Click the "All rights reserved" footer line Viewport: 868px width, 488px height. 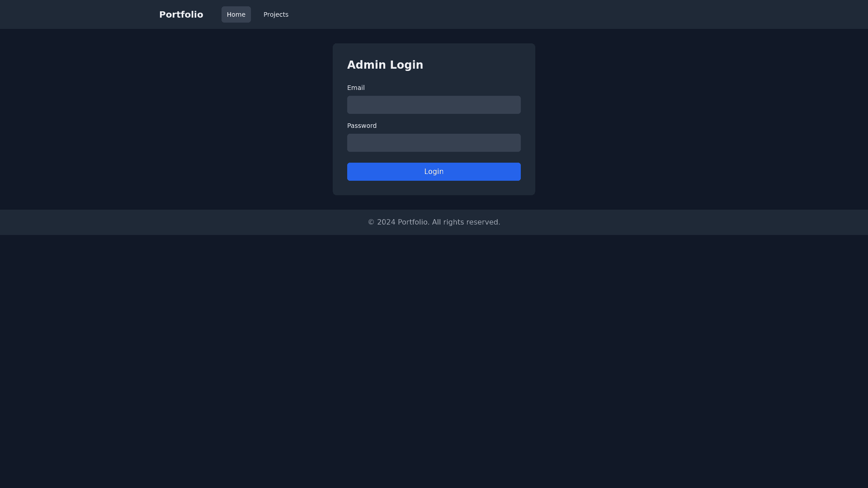466,222
